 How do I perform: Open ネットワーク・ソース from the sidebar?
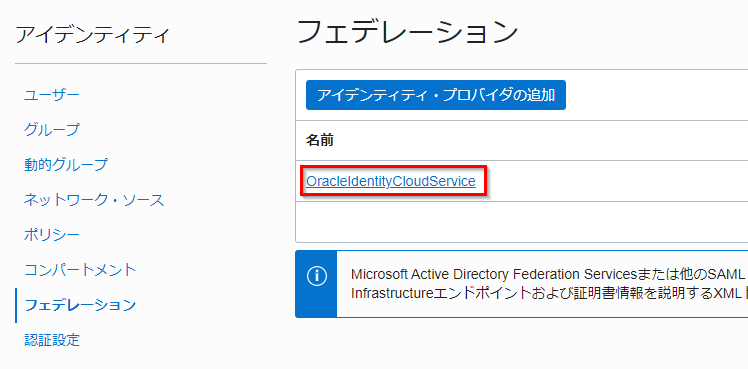click(94, 200)
